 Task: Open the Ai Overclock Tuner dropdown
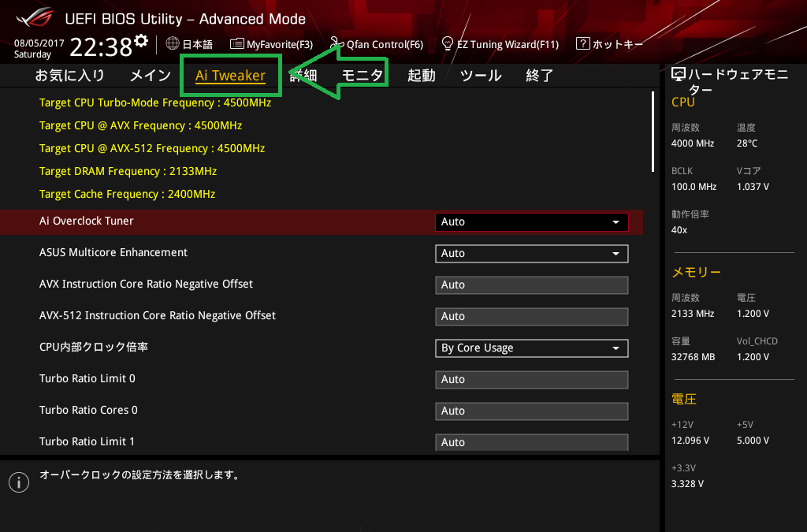[x=532, y=221]
